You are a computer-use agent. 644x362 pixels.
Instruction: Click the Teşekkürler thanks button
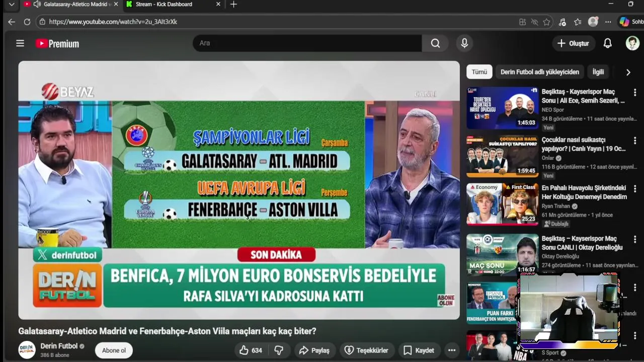(x=367, y=350)
